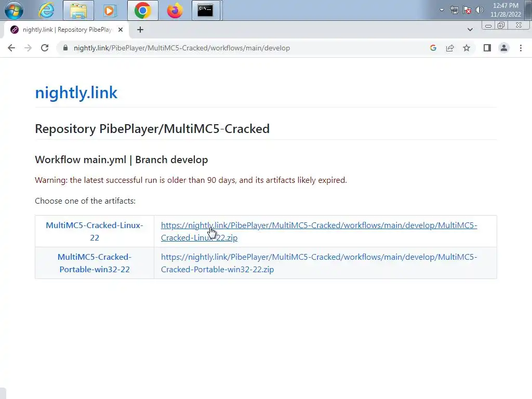
Task: Minimize the Chrome window
Action: pos(488,25)
